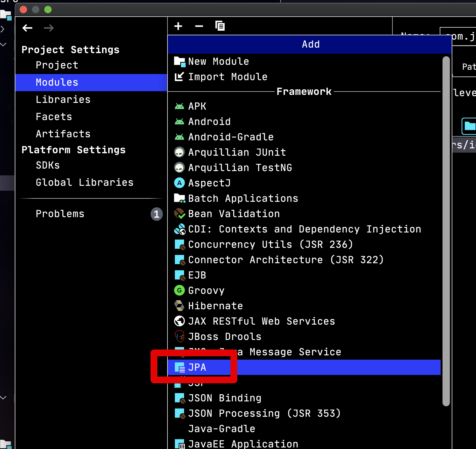Click the New Module folder icon
The width and height of the screenshot is (476, 449).
coord(179,62)
